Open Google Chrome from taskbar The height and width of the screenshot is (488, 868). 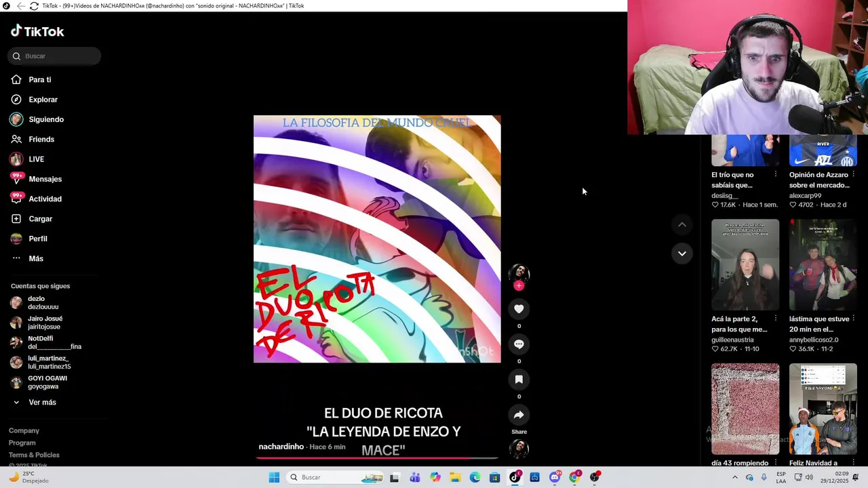pos(574,477)
